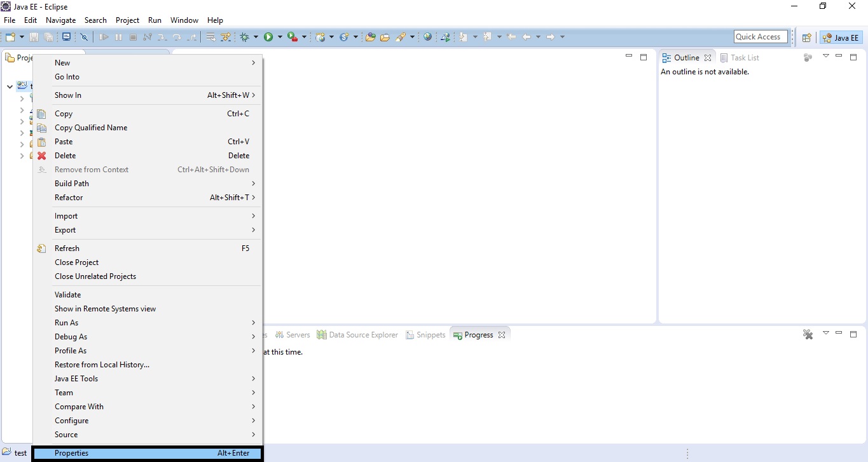Click the Outline panel focus icon
This screenshot has height=462, width=868.
click(808, 57)
